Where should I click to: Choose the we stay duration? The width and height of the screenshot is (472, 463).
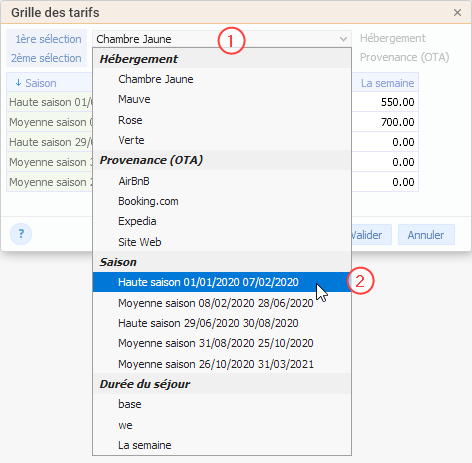pyautogui.click(x=222, y=425)
